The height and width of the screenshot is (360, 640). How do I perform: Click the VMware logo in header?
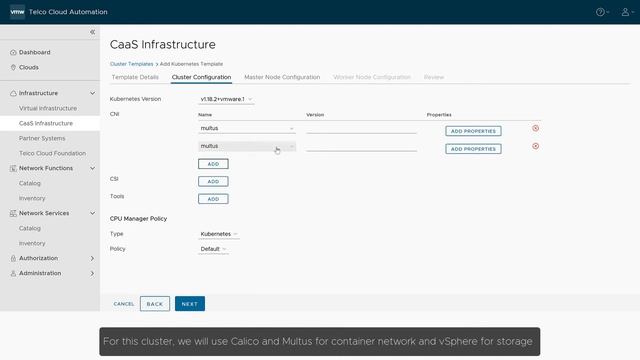pyautogui.click(x=17, y=12)
